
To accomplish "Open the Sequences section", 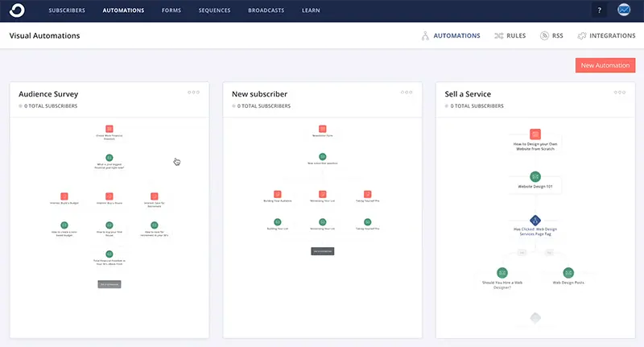I will pyautogui.click(x=214, y=10).
